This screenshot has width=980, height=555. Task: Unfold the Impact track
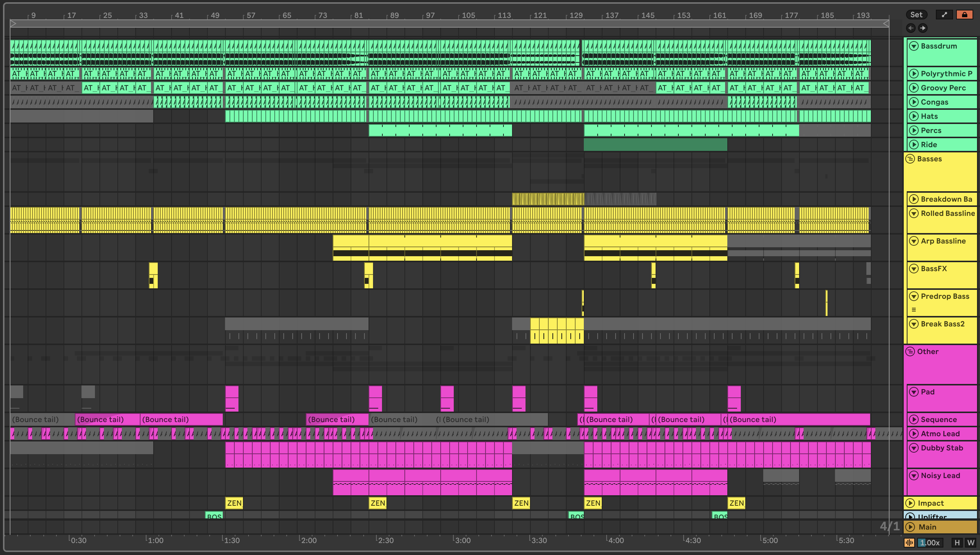(910, 503)
